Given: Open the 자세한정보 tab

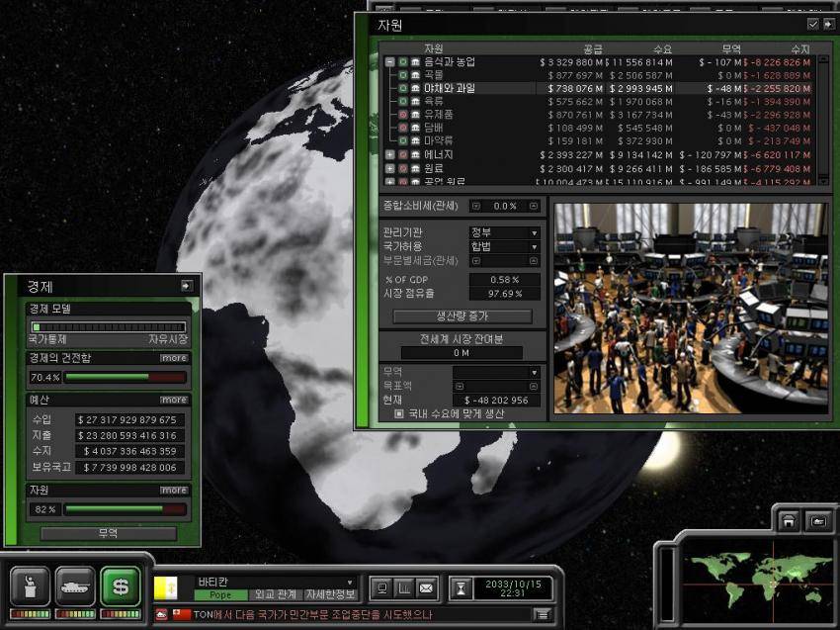Looking at the screenshot, I should coord(330,595).
